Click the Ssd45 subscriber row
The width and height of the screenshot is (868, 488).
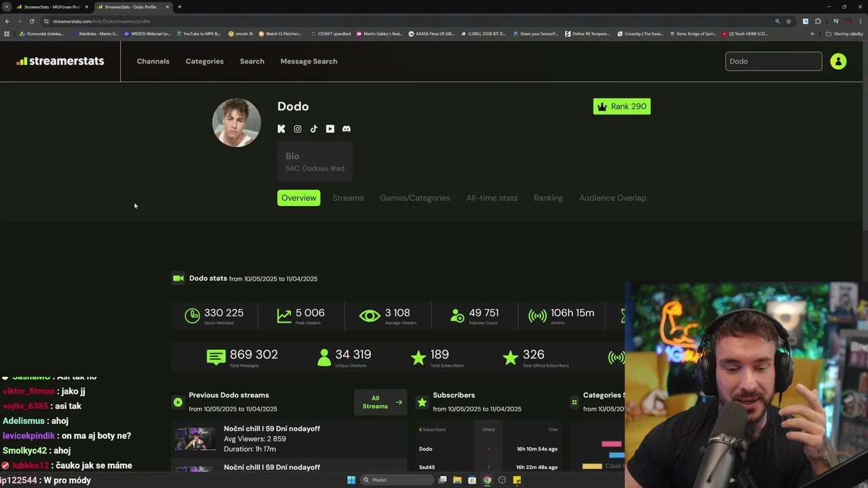(x=488, y=467)
